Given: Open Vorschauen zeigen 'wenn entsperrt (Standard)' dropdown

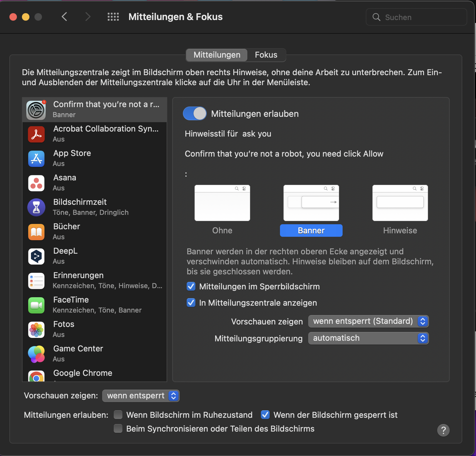Looking at the screenshot, I should point(368,321).
